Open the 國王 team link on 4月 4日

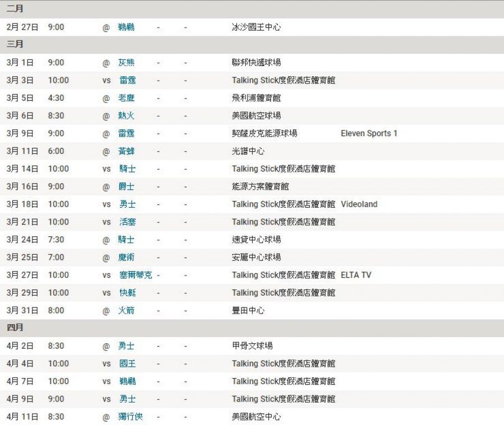point(127,363)
